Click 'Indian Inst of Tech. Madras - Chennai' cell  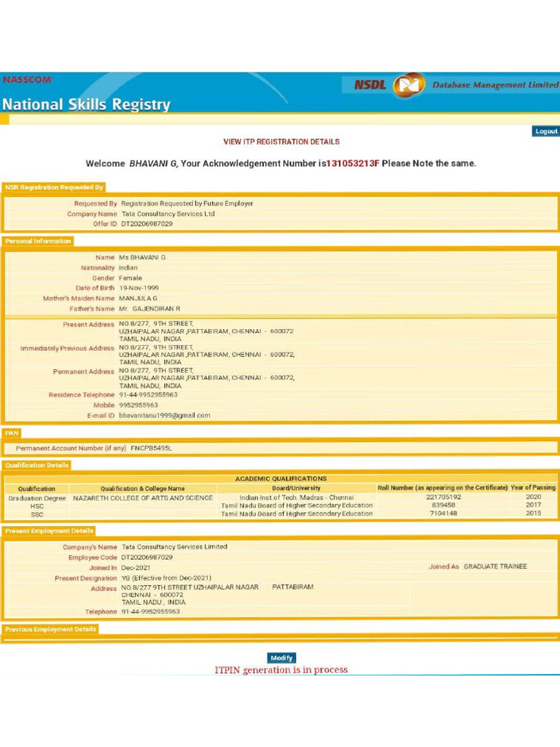296,498
